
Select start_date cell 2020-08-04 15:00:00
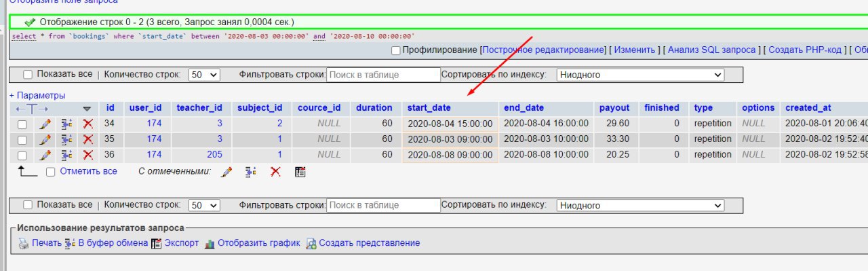450,124
